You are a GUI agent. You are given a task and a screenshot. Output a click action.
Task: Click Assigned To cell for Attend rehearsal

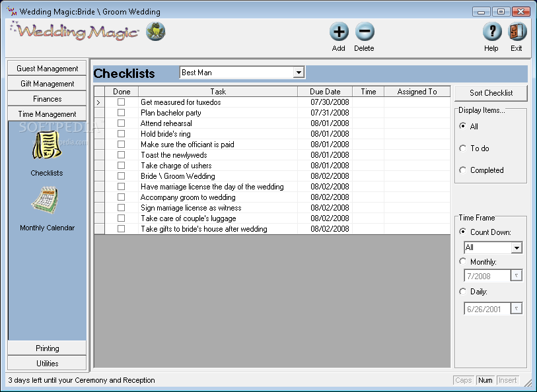tap(417, 123)
